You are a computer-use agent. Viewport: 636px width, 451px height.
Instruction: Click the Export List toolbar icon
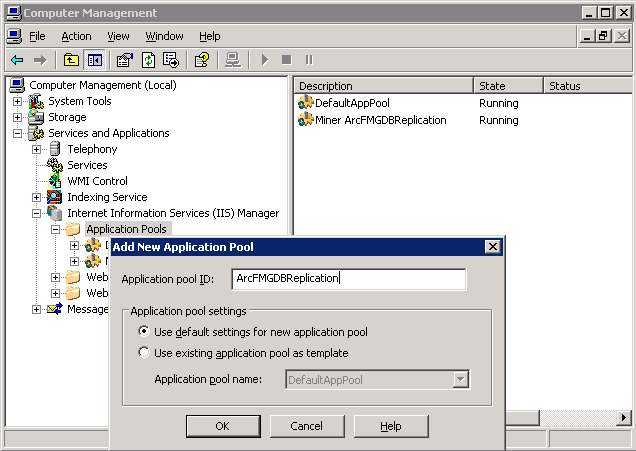tap(171, 60)
